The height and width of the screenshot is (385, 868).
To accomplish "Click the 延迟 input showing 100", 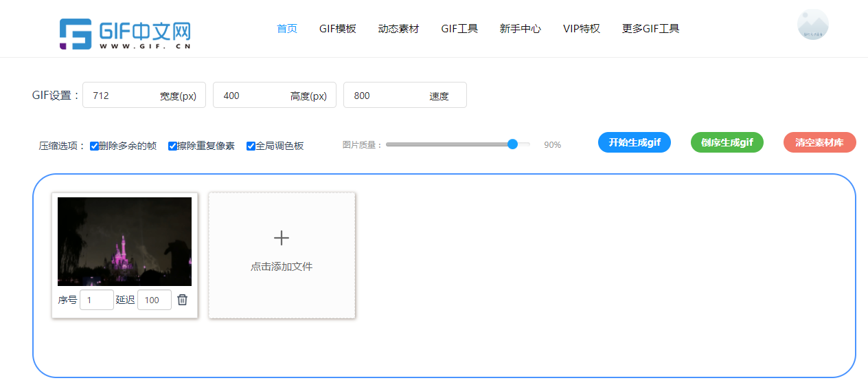I will [155, 300].
